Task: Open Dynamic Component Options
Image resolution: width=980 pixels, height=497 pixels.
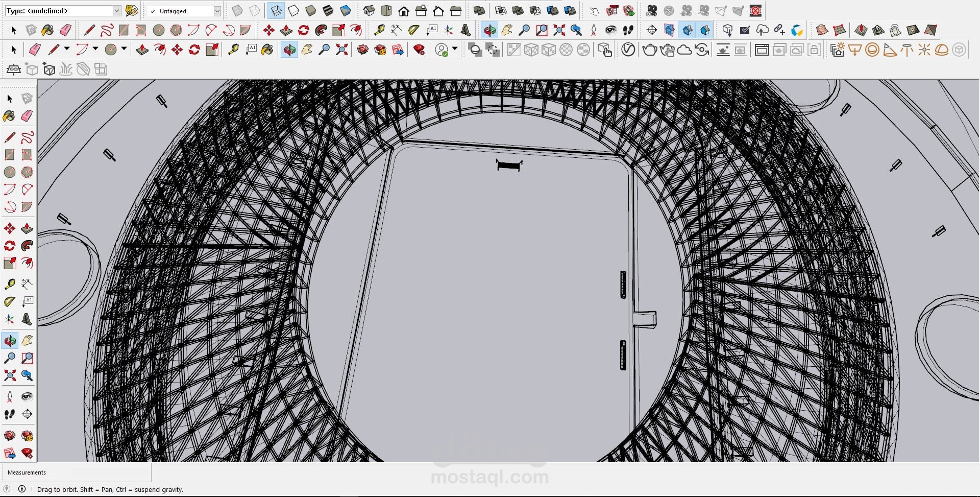Action: click(x=611, y=10)
